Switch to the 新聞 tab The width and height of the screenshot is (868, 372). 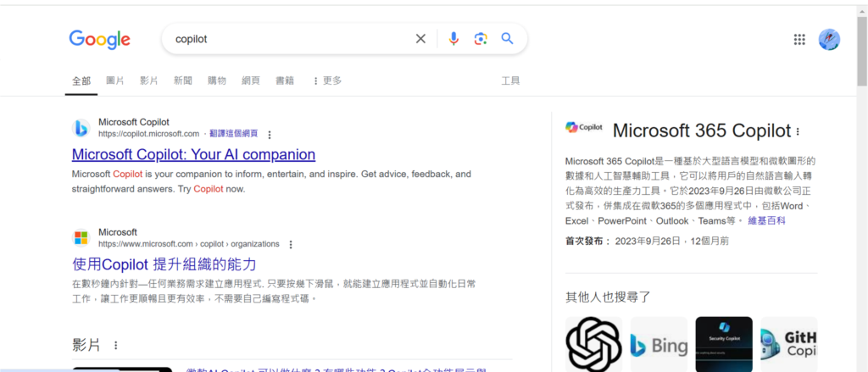183,81
